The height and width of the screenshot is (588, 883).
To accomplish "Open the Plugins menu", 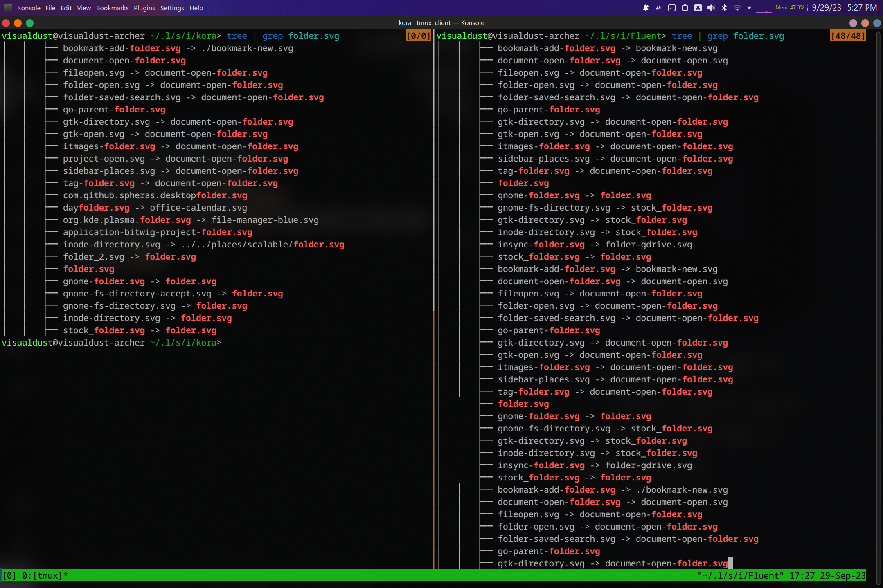I will click(144, 8).
